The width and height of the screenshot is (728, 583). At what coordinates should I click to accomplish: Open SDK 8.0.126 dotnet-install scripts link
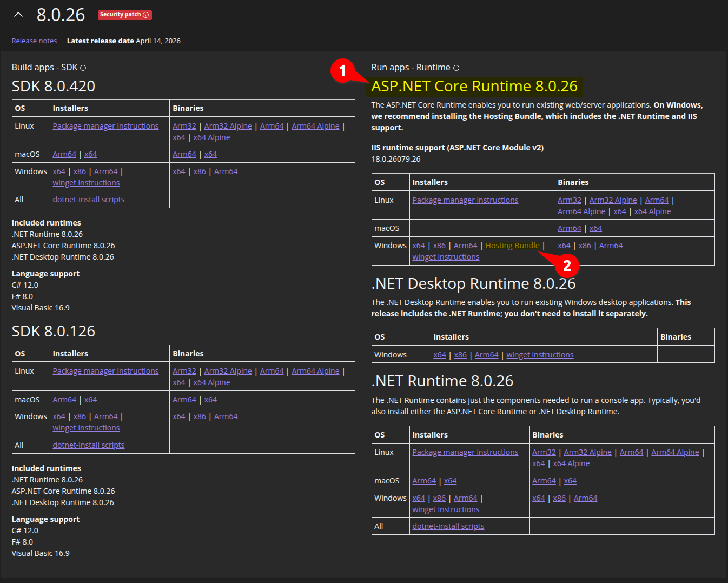click(x=88, y=445)
